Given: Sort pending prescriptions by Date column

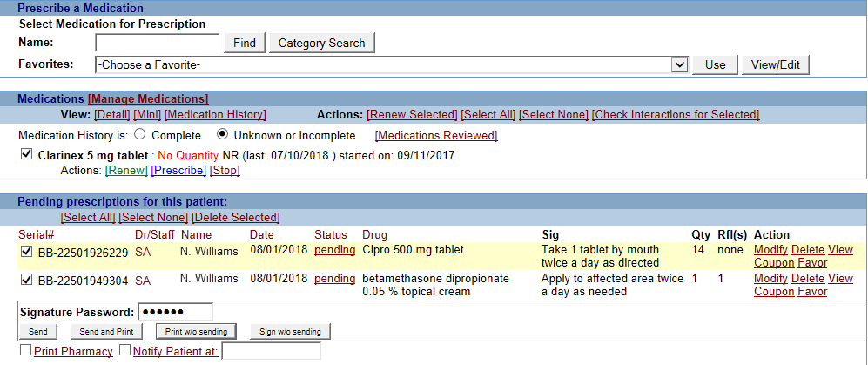Looking at the screenshot, I should click(262, 235).
